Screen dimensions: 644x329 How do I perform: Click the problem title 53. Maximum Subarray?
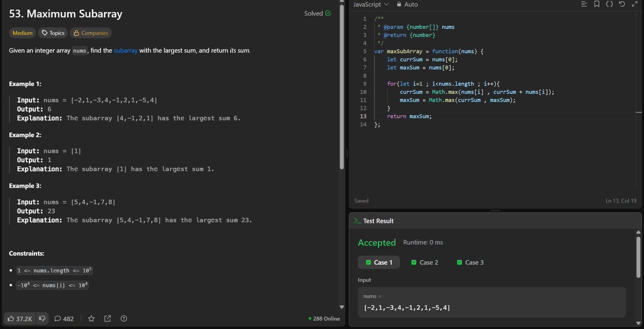65,13
